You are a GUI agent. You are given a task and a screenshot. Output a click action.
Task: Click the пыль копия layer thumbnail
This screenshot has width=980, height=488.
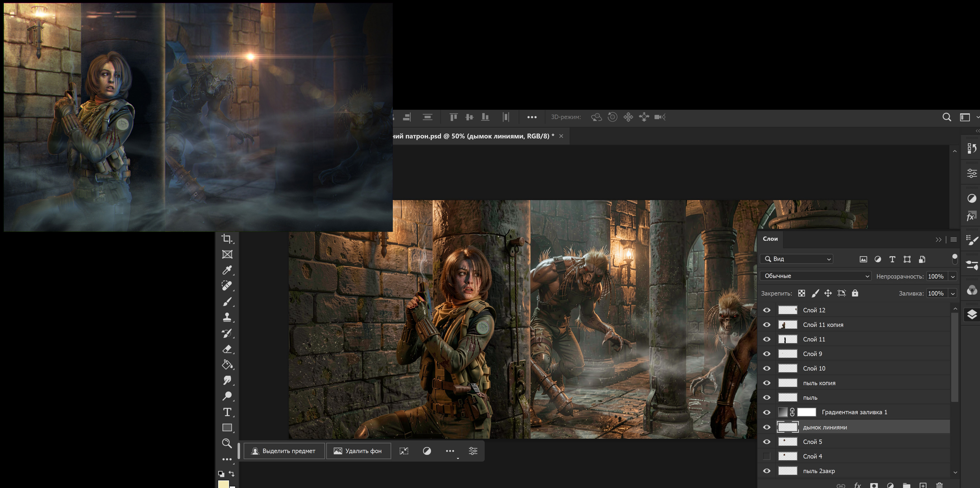point(787,383)
